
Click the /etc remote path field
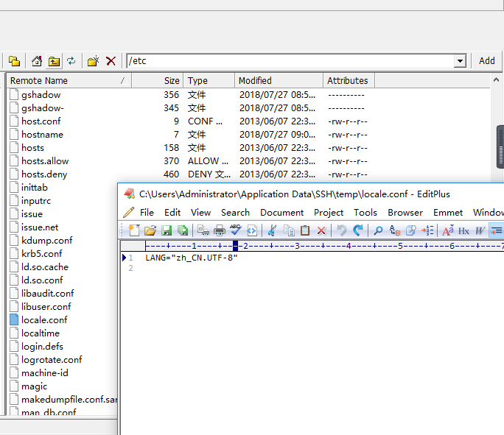pos(290,60)
